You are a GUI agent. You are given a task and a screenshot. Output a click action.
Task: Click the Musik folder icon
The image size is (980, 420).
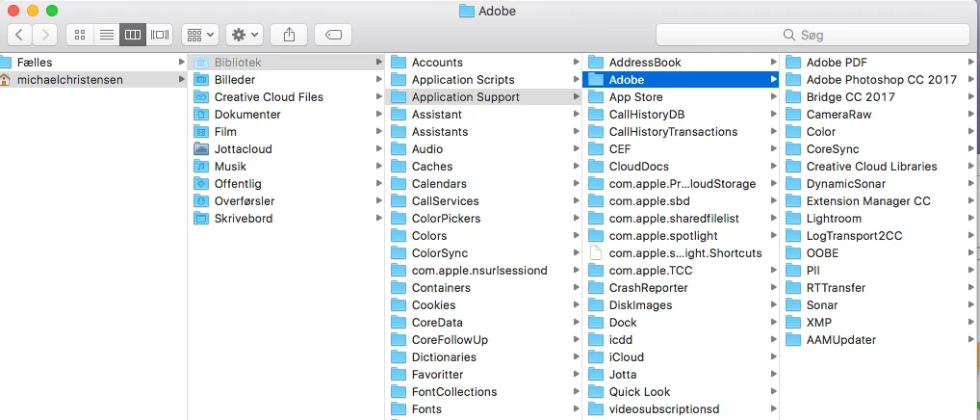click(x=200, y=167)
